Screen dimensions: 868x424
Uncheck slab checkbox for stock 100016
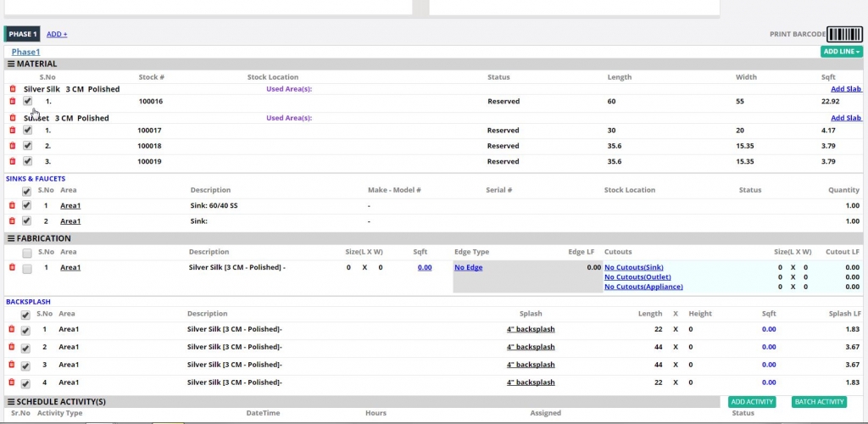click(x=27, y=101)
